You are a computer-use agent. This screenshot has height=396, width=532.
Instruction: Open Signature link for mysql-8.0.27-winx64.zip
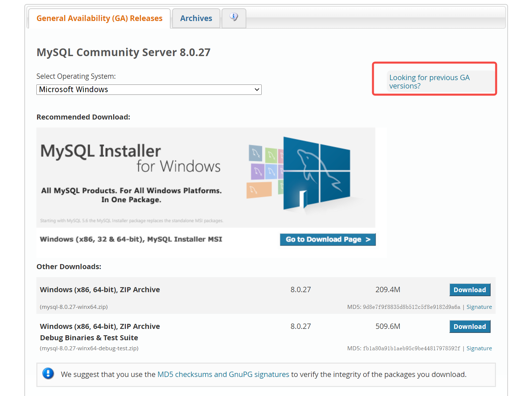coord(479,307)
